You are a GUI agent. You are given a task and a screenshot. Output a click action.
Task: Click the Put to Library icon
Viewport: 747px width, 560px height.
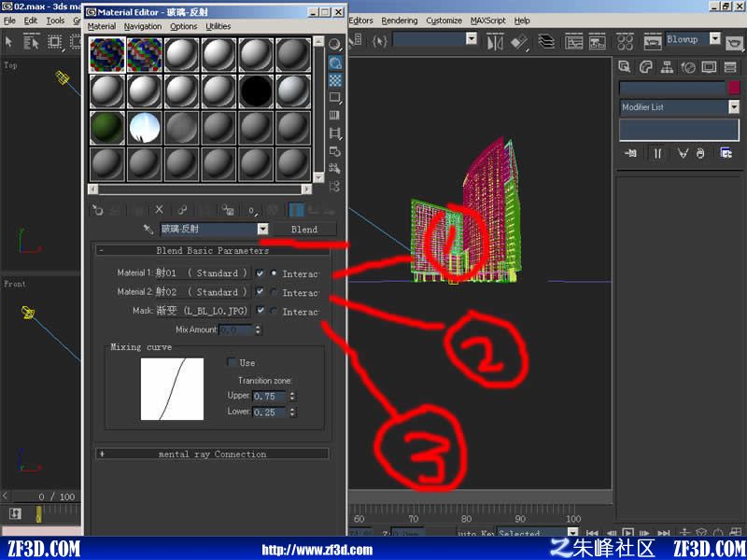(x=228, y=210)
